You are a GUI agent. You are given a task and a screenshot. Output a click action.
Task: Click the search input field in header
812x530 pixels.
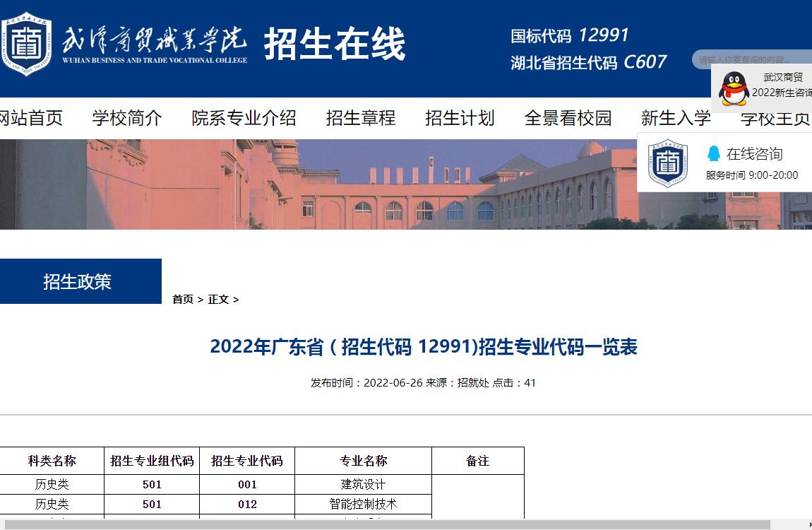pyautogui.click(x=752, y=59)
